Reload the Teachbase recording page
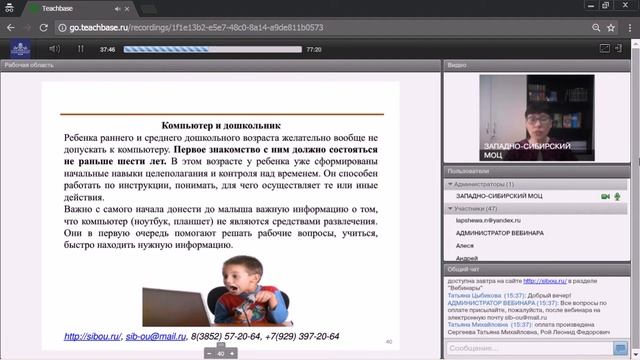Image resolution: width=640 pixels, height=360 pixels. click(x=43, y=28)
